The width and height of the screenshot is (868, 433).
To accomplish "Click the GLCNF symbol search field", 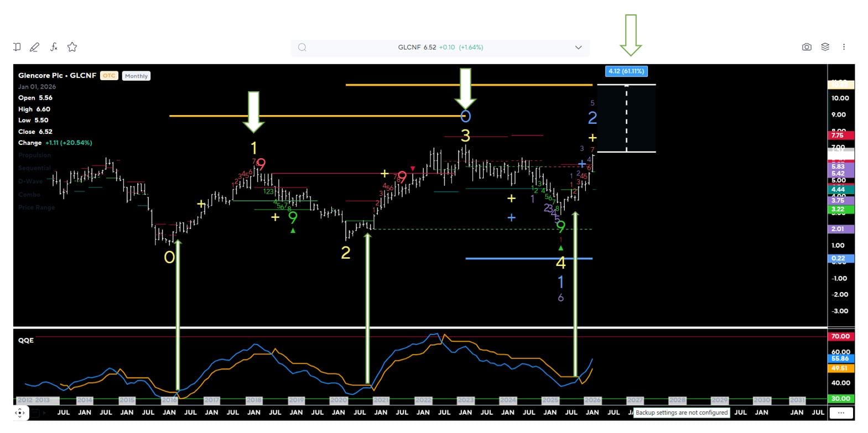I will tap(440, 48).
